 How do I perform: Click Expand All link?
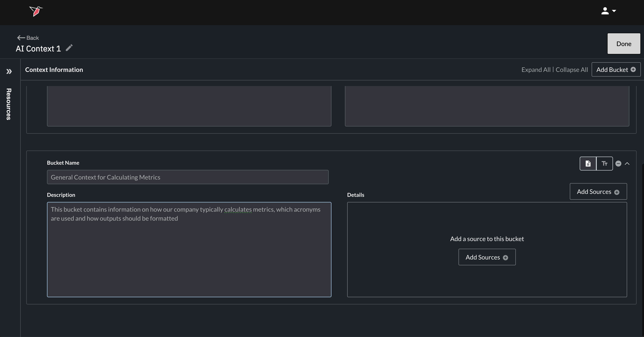click(x=536, y=70)
